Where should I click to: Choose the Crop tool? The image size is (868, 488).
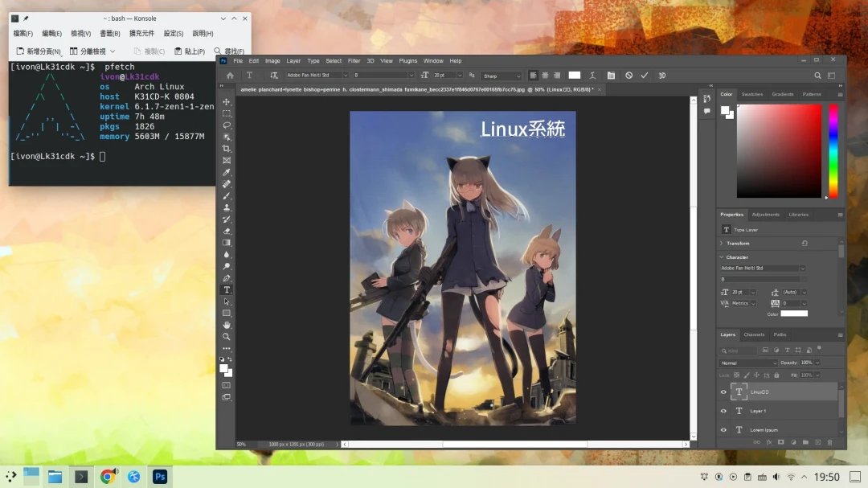pos(227,149)
